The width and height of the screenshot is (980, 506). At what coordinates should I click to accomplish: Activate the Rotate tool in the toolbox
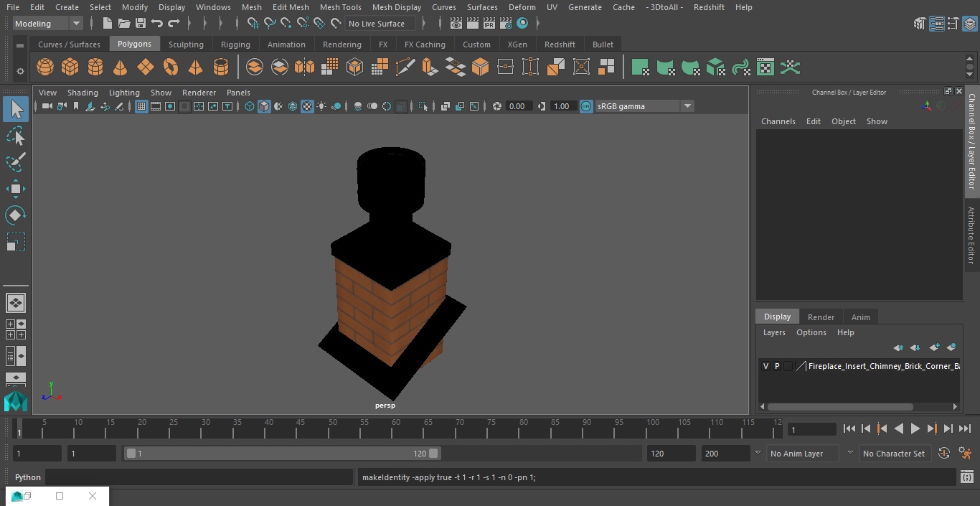click(x=15, y=215)
